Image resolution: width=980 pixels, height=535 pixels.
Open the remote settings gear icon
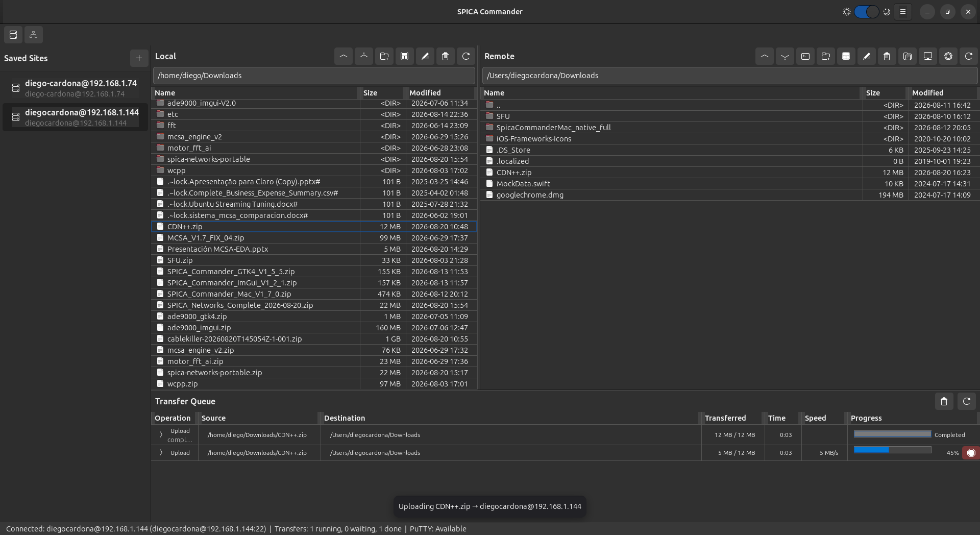pyautogui.click(x=948, y=56)
